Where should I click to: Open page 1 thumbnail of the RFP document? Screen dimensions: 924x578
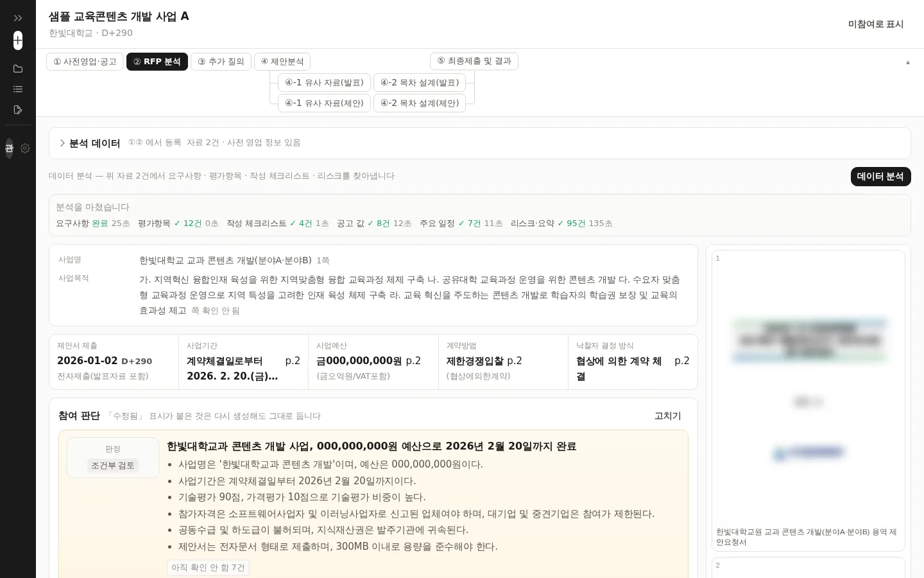click(808, 401)
